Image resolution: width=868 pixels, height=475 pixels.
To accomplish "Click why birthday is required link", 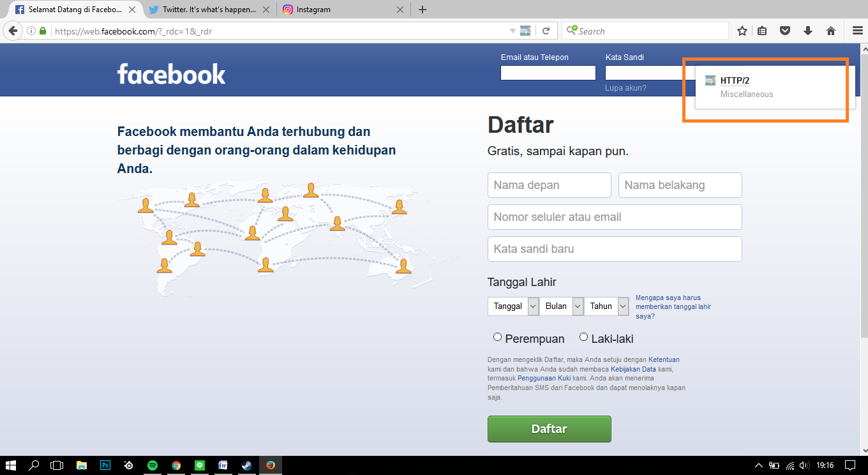I will [673, 306].
